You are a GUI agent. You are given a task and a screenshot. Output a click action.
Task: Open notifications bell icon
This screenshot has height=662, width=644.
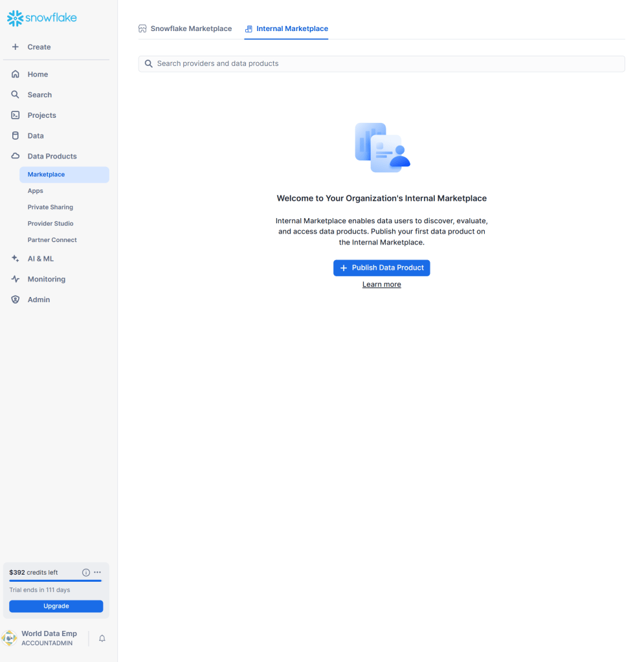pos(102,639)
